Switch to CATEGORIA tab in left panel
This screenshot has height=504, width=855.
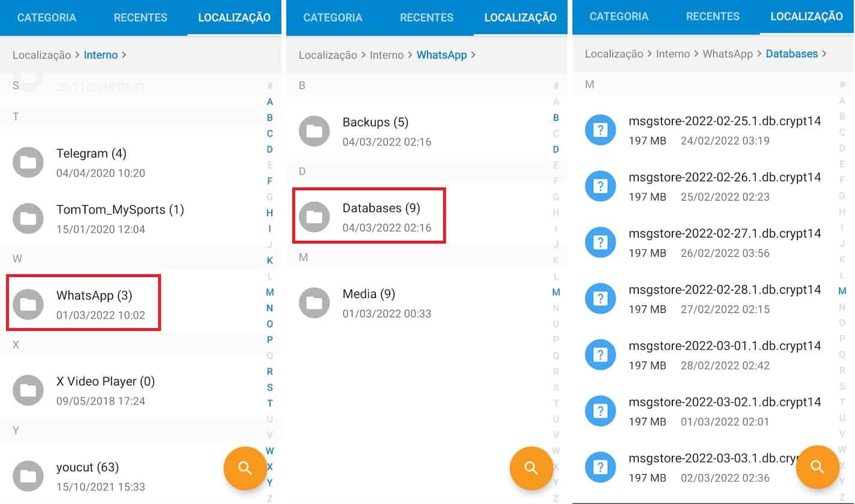click(47, 17)
